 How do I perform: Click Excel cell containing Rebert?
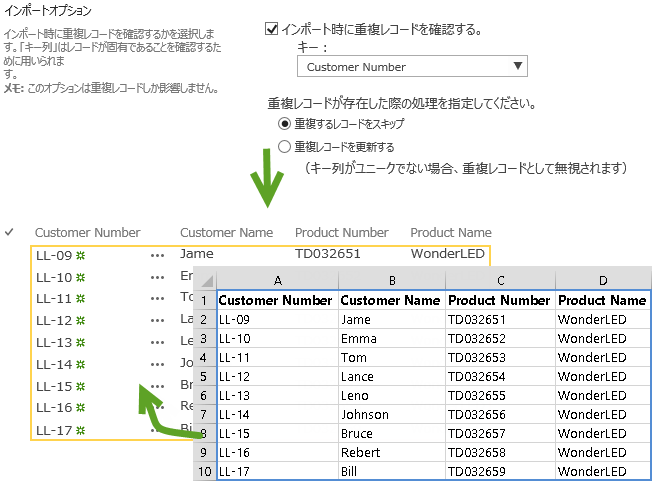(392, 452)
